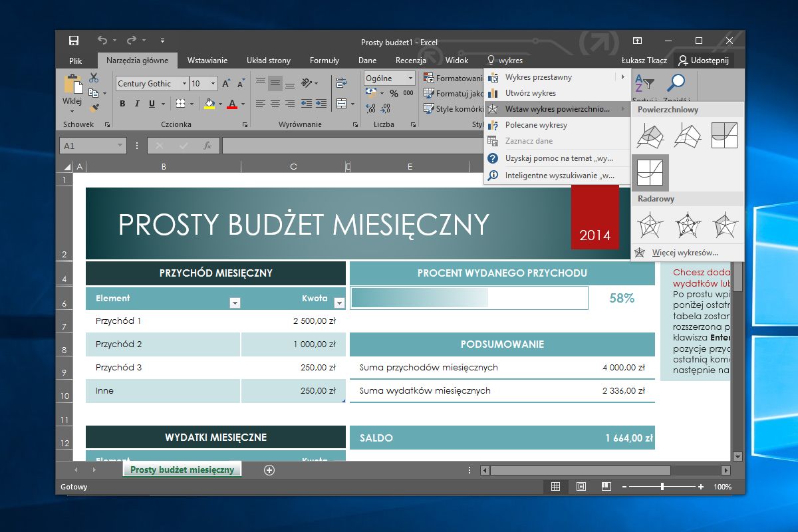Click the Save icon in title bar

click(74, 41)
